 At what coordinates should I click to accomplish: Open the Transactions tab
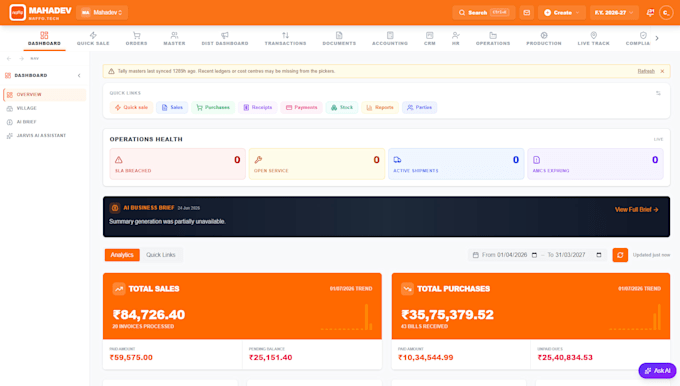pos(285,39)
